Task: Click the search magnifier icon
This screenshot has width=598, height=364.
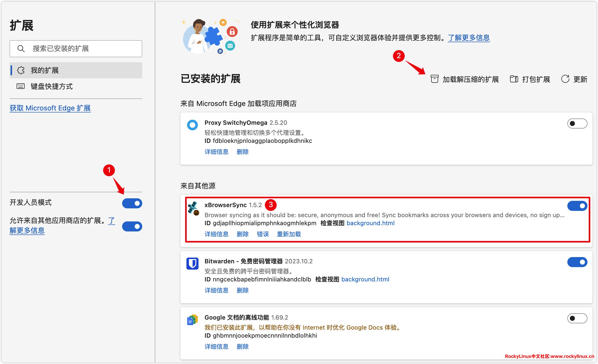Action: [x=21, y=49]
